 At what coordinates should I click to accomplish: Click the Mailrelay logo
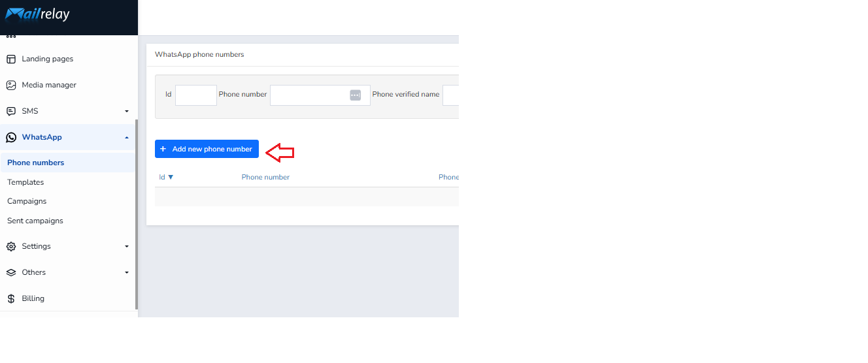coord(37,14)
